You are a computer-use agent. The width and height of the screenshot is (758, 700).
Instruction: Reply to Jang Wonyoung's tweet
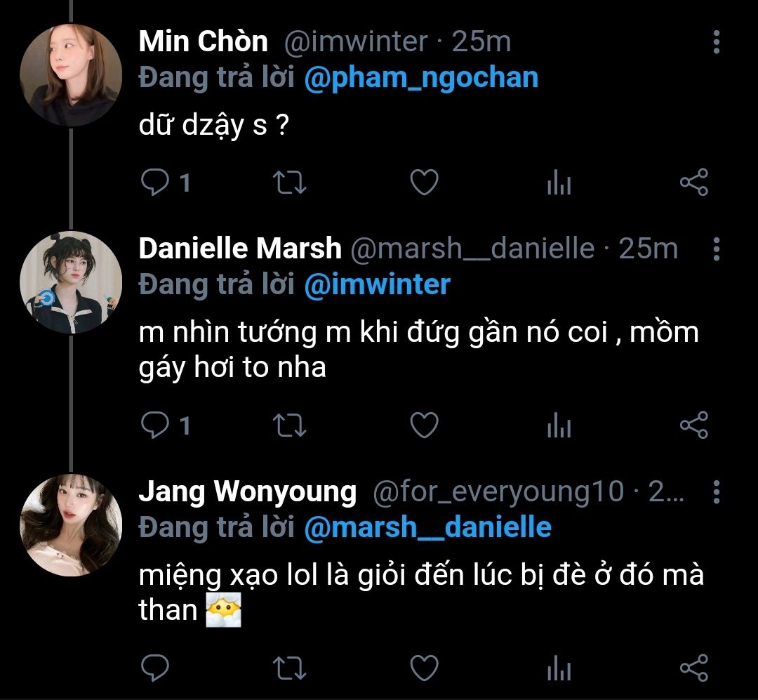[152, 667]
